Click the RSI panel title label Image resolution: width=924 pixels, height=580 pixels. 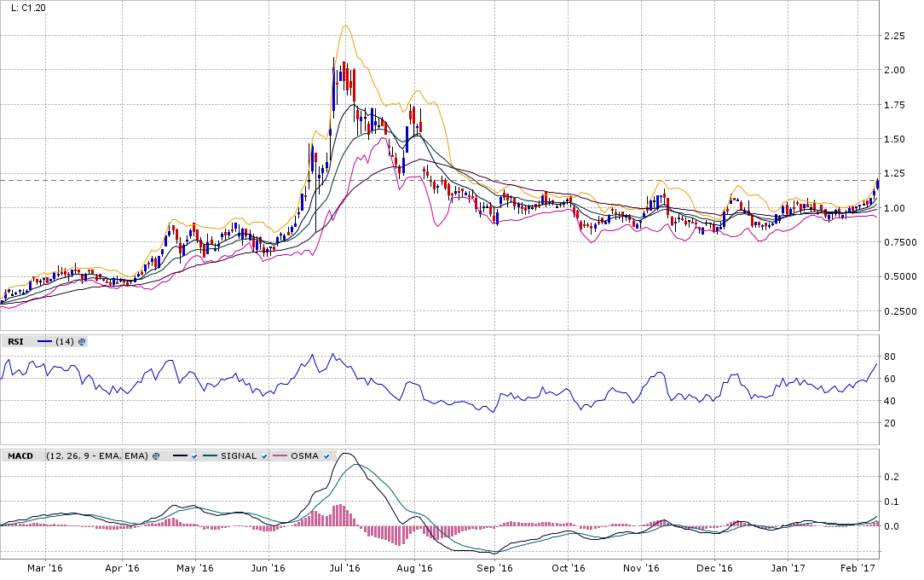click(x=16, y=341)
